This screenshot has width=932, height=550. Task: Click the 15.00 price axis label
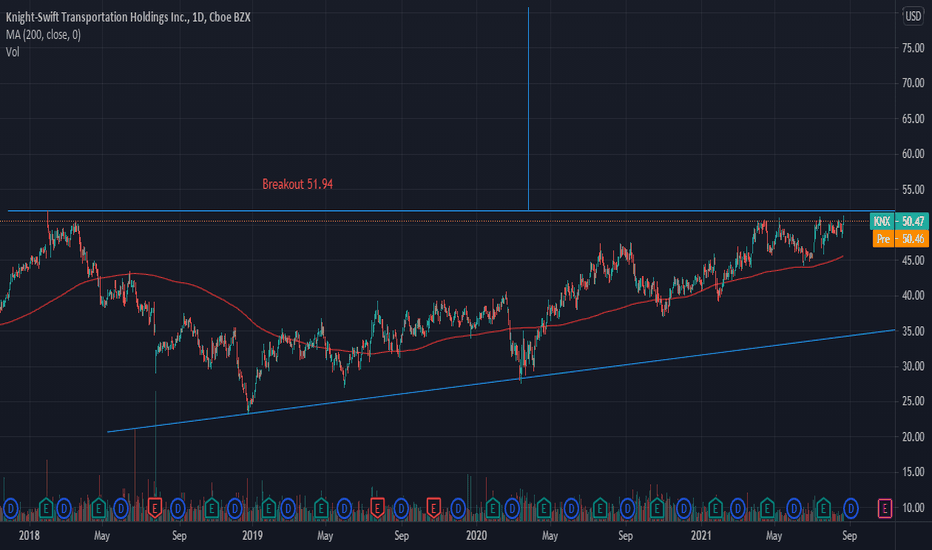click(913, 472)
